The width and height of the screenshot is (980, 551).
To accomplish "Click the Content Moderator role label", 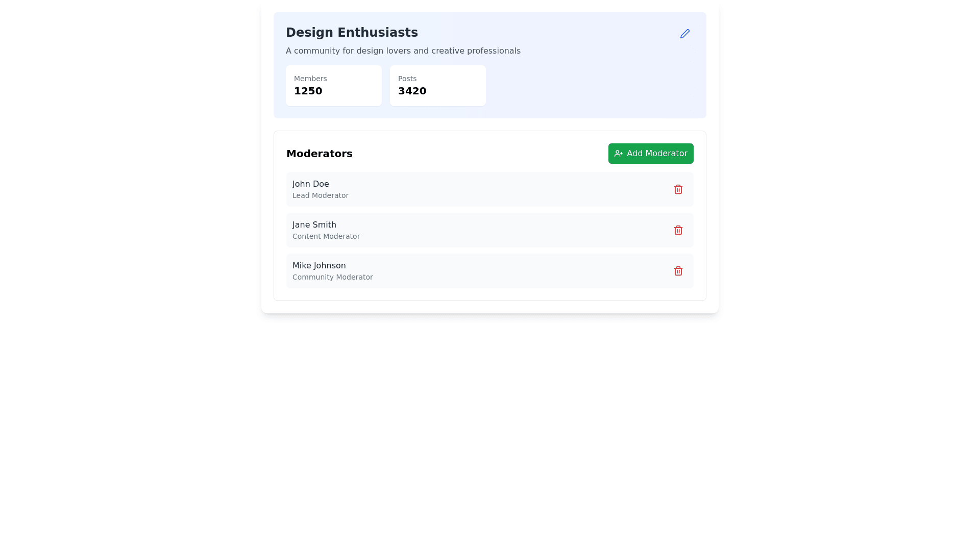I will 326,236.
